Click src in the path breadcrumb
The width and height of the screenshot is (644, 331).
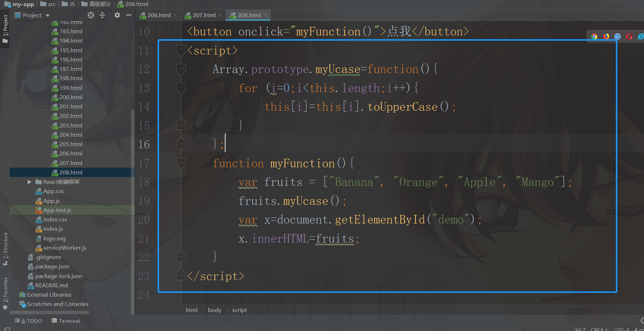pos(48,4)
